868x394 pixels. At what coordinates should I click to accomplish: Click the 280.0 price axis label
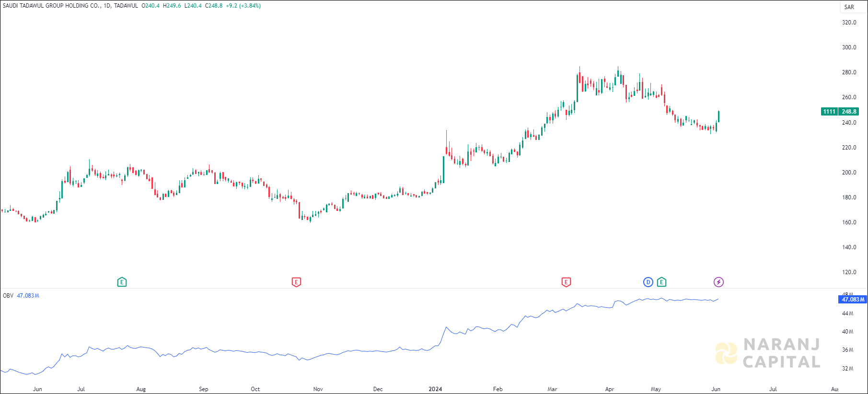[849, 72]
